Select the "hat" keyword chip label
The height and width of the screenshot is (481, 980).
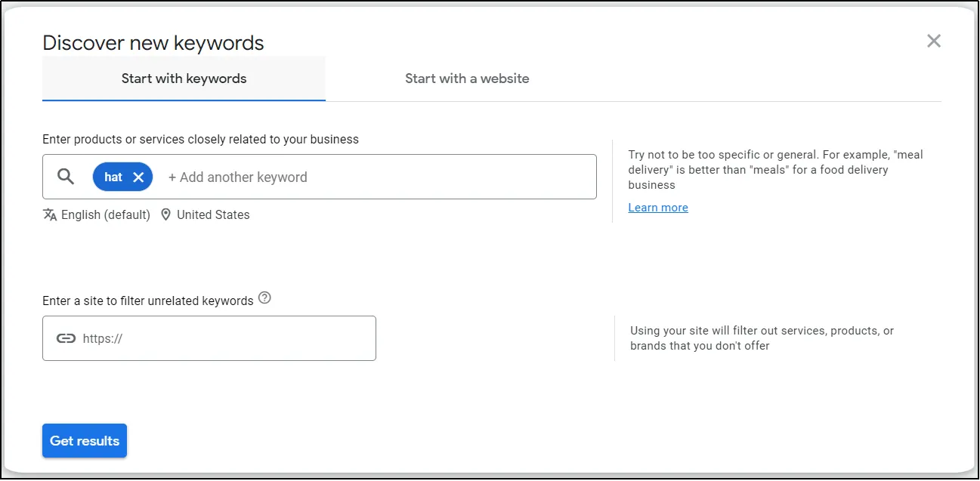[113, 177]
